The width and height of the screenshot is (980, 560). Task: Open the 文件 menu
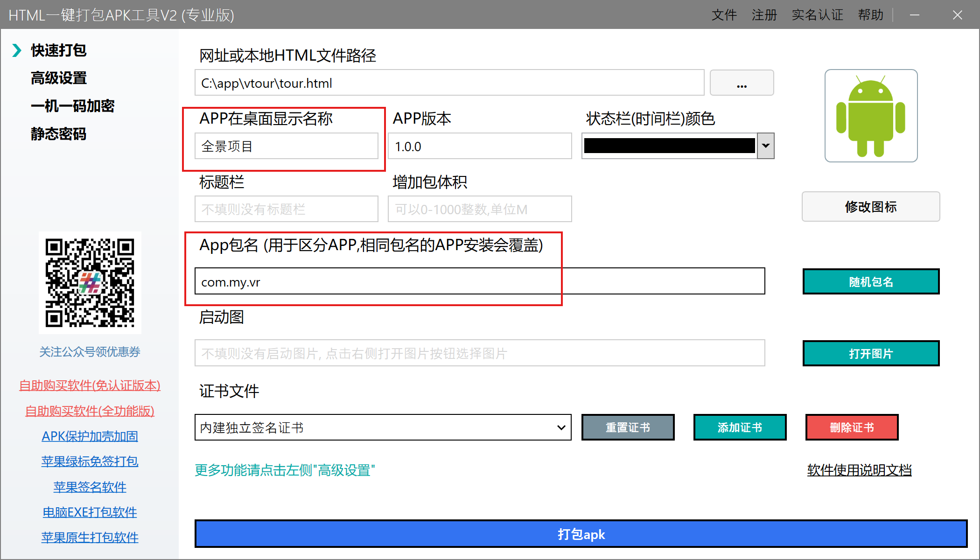click(x=724, y=14)
